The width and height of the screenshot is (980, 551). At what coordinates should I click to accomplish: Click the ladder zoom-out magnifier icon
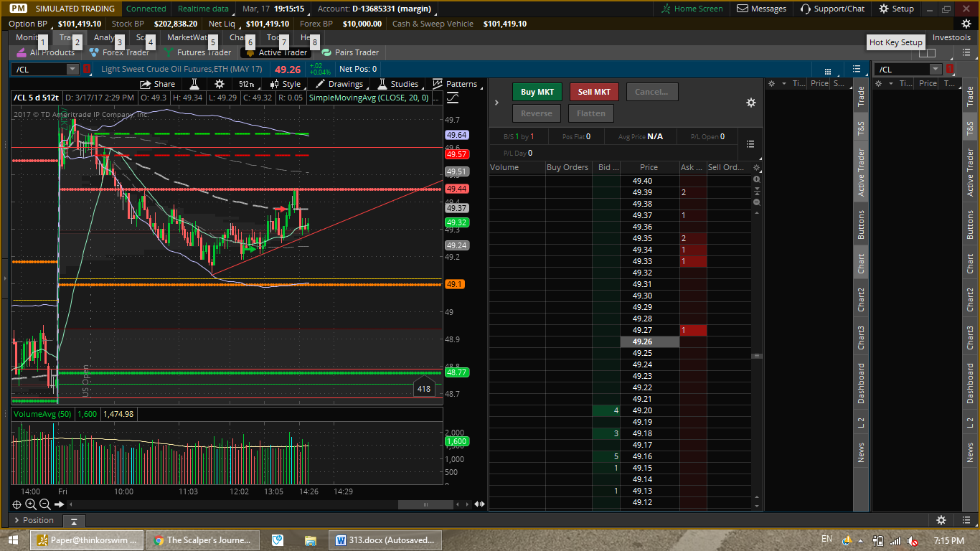coord(756,202)
